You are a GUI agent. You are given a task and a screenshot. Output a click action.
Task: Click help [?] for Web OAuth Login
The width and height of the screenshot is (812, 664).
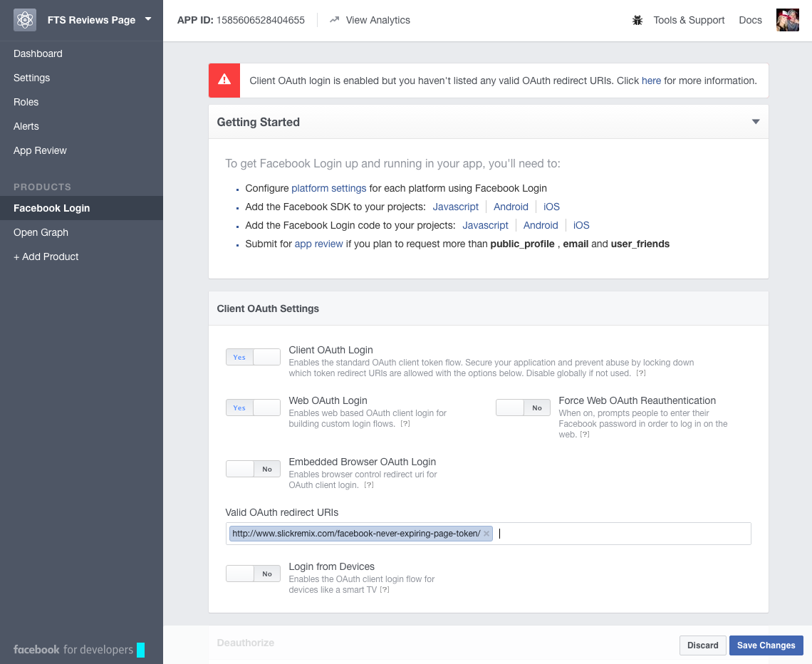(405, 424)
